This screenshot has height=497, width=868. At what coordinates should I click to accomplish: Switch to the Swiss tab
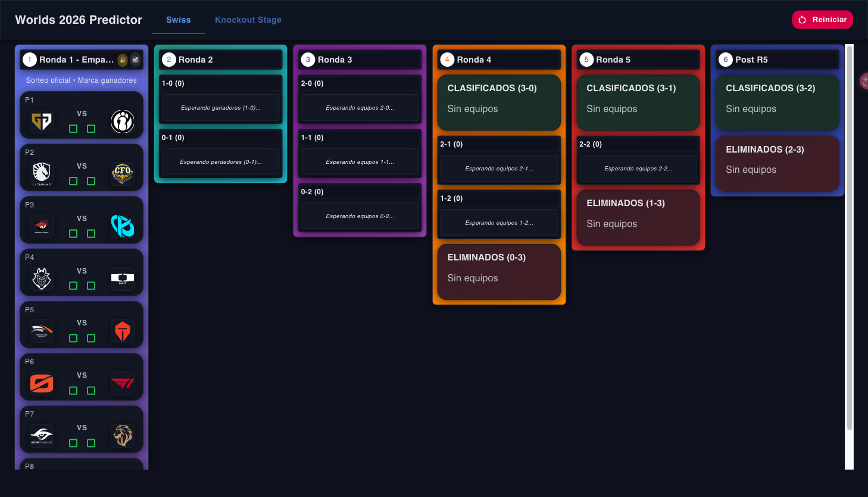pos(179,20)
